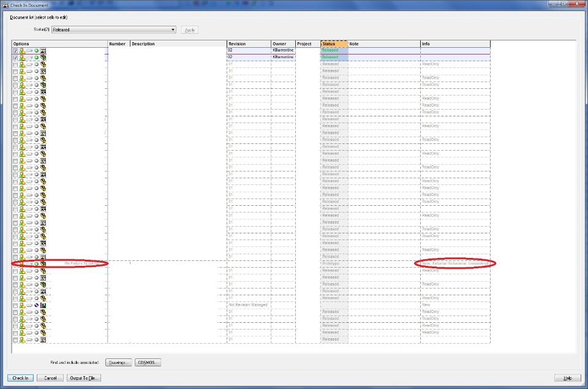Screen dimensions: 588x389
Task: Click the COSMOS... button
Action: (148, 363)
